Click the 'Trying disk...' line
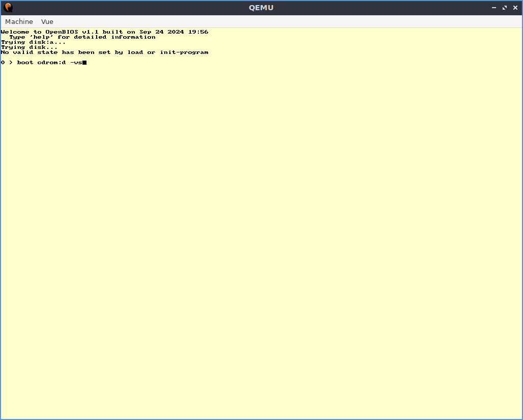This screenshot has width=523, height=420. 30,47
